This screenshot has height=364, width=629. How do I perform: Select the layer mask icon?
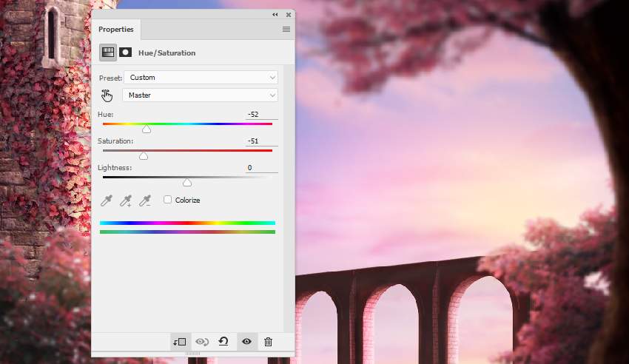click(x=126, y=53)
